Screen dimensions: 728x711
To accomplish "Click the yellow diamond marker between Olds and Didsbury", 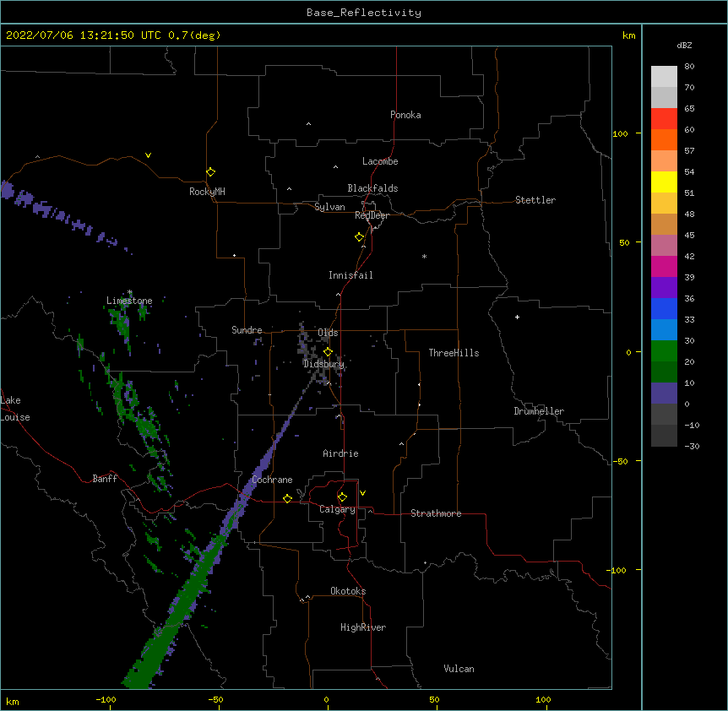I will tap(328, 351).
